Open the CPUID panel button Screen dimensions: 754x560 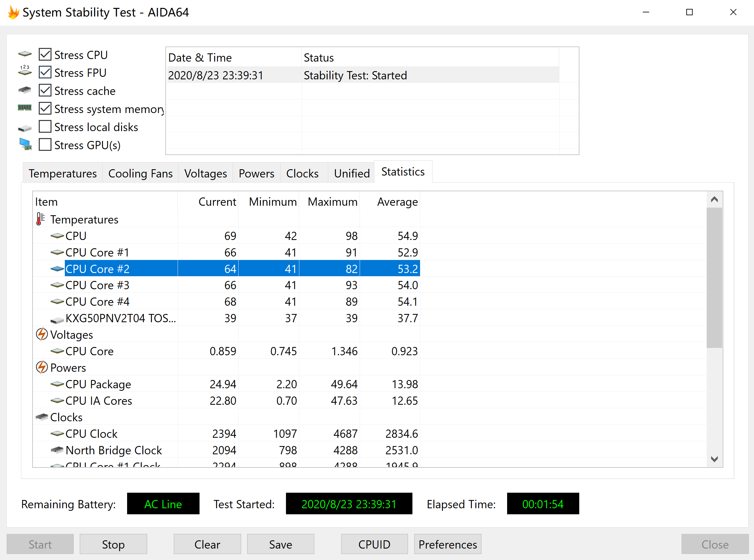(x=374, y=544)
